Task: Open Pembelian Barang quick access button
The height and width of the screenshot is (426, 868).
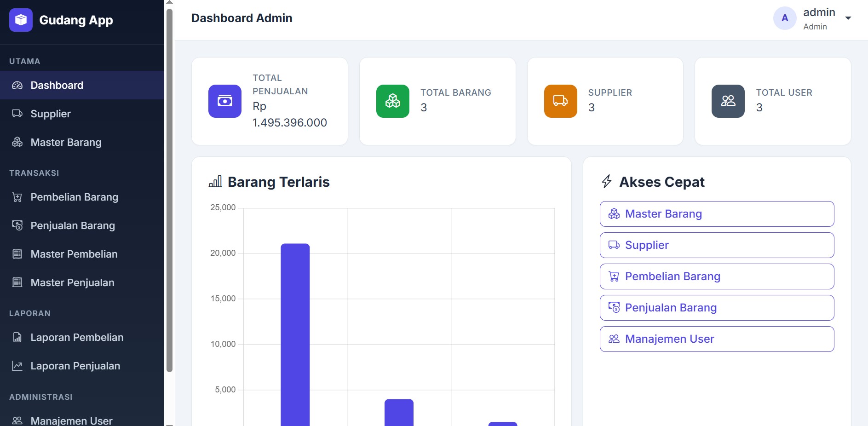Action: [717, 276]
